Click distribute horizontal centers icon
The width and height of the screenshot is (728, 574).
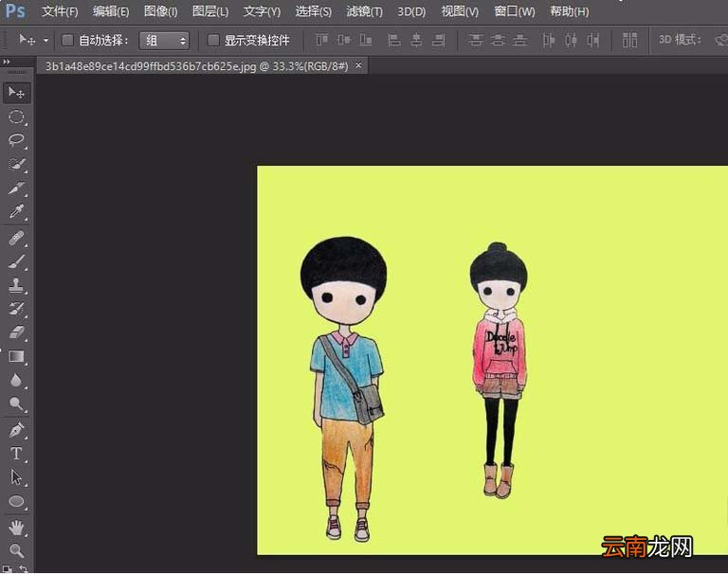[x=571, y=40]
